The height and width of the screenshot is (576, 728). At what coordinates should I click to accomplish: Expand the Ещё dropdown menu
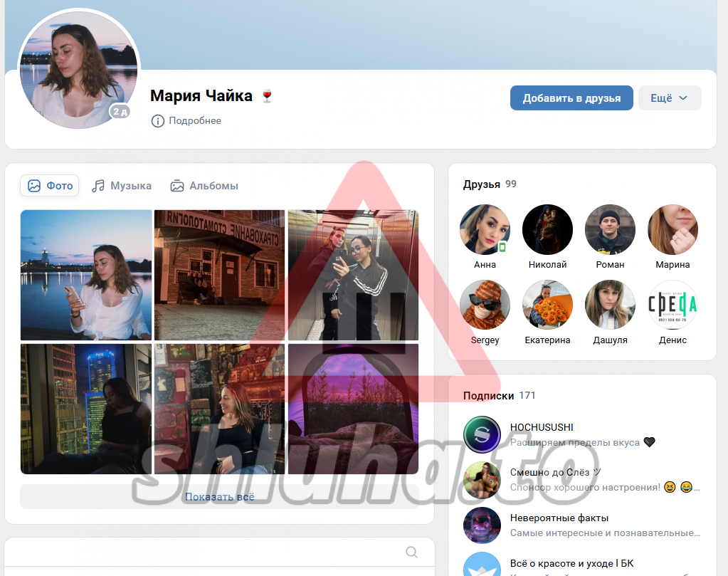669,98
